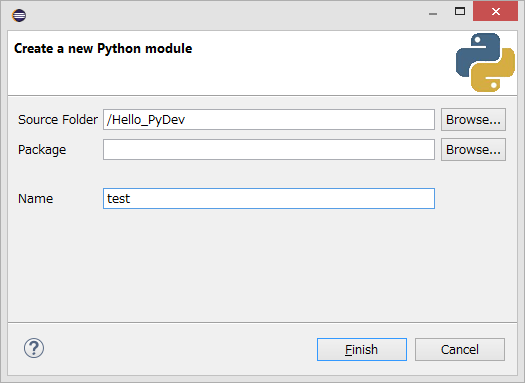Viewport: 525px width, 383px height.
Task: Click the Python logo in the header
Action: coord(485,62)
